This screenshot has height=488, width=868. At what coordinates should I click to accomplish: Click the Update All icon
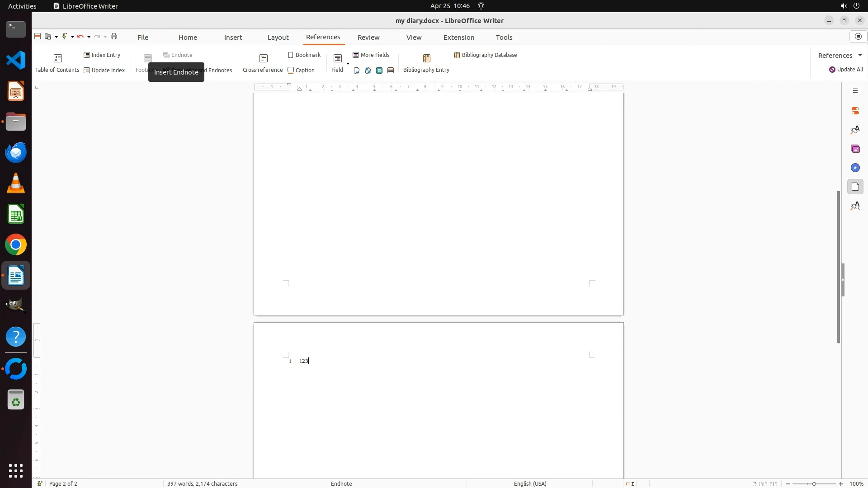832,70
